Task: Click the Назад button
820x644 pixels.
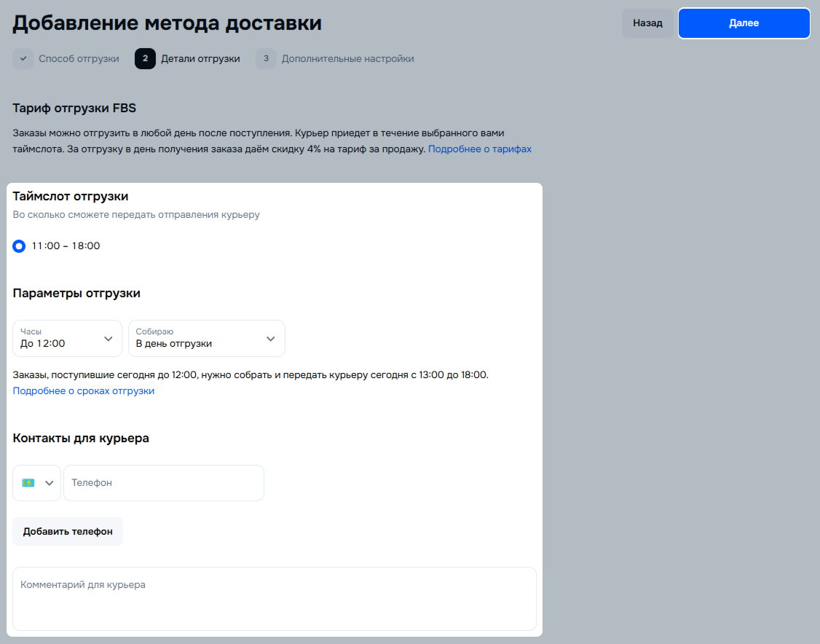Action: (647, 23)
